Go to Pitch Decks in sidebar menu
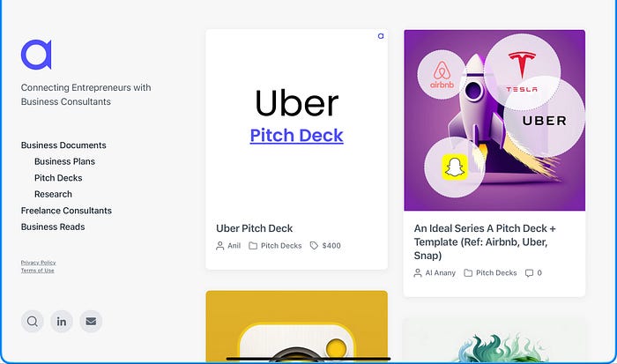This screenshot has height=364, width=617. (58, 178)
